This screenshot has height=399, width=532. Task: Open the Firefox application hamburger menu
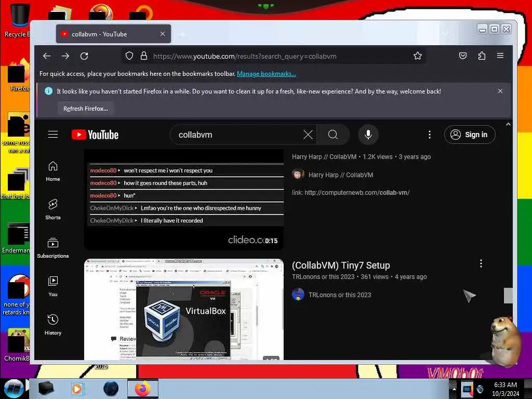click(x=500, y=56)
